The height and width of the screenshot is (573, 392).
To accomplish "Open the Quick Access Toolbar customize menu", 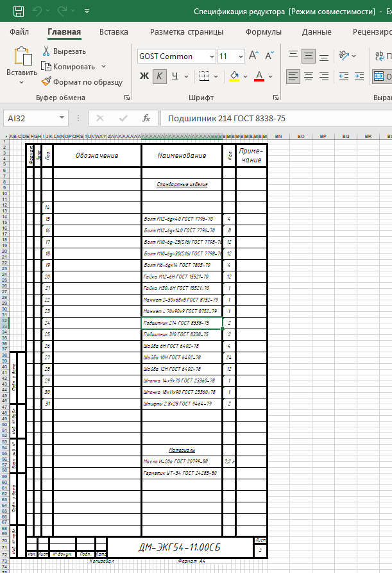I will pos(87,12).
